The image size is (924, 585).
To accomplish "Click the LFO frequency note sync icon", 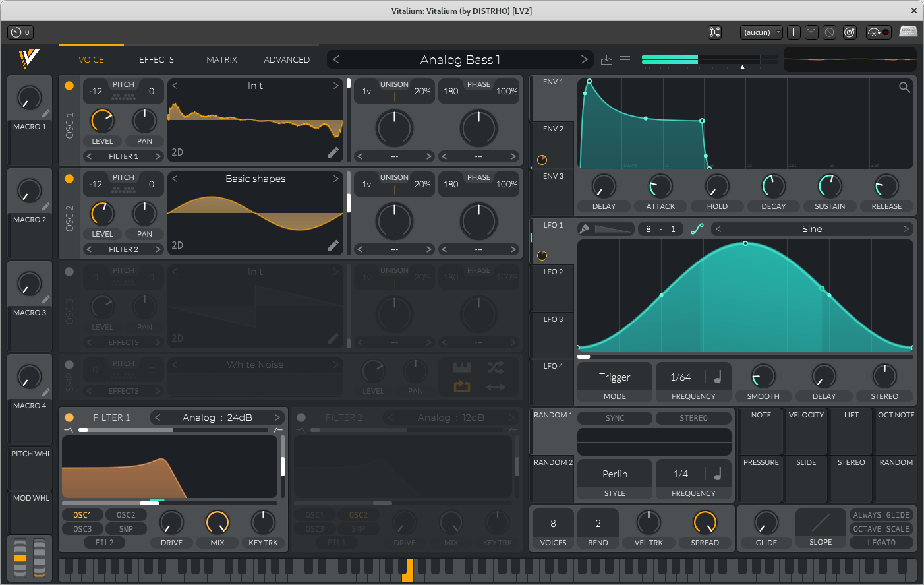I will (718, 377).
